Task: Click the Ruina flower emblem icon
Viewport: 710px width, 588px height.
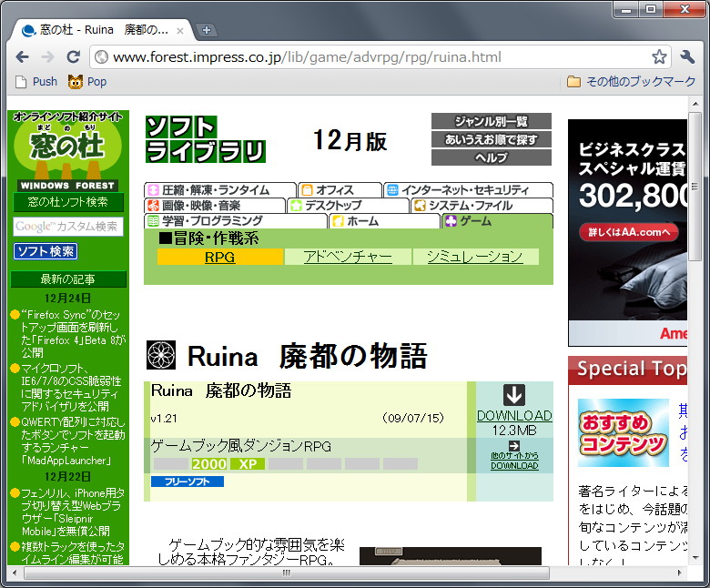Action: (161, 355)
